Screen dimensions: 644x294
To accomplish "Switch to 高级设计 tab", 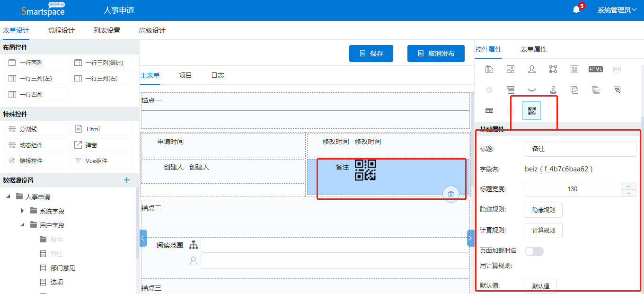I will click(152, 30).
